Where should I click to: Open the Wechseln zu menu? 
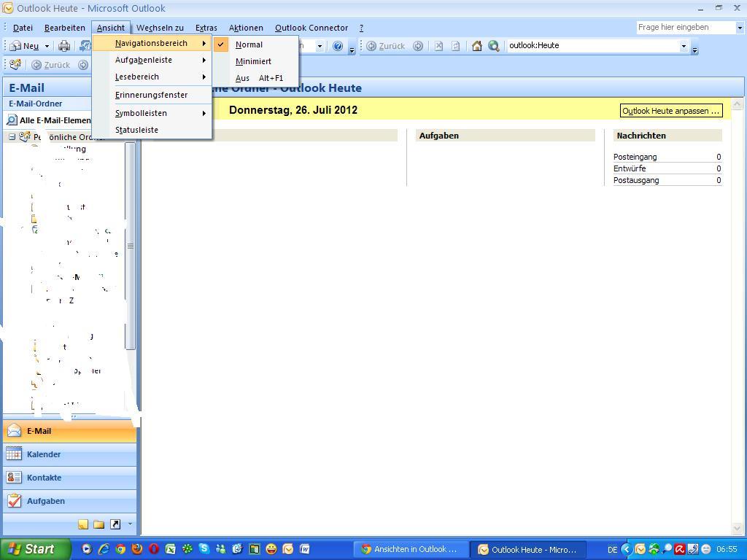click(160, 28)
